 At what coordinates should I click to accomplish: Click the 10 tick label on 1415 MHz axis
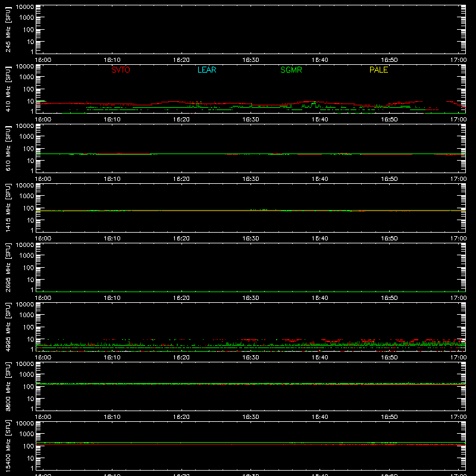[x=30, y=220]
